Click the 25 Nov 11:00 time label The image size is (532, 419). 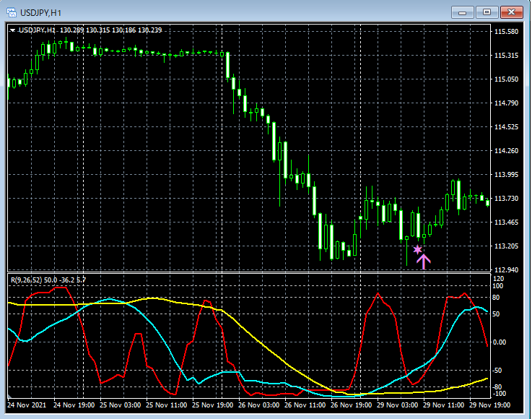coord(165,406)
